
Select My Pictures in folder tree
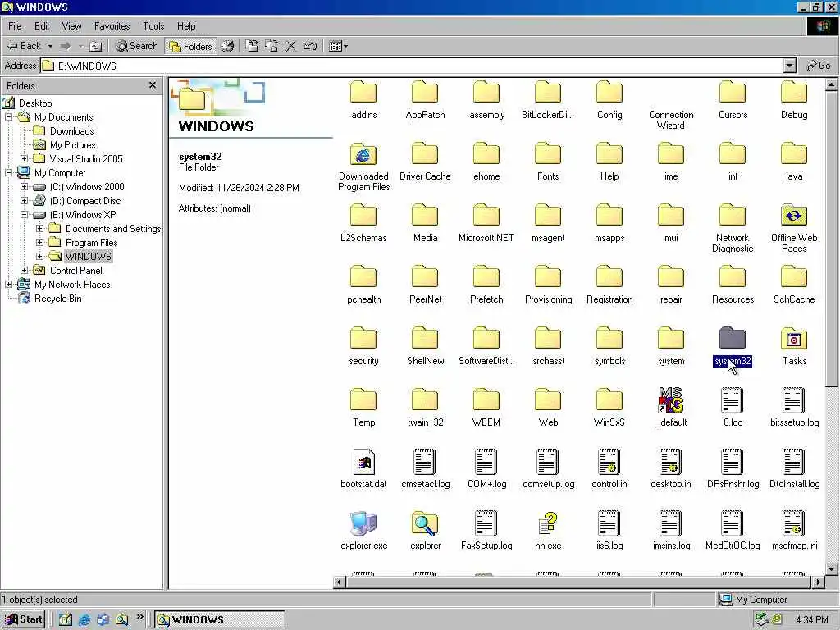[x=72, y=144]
